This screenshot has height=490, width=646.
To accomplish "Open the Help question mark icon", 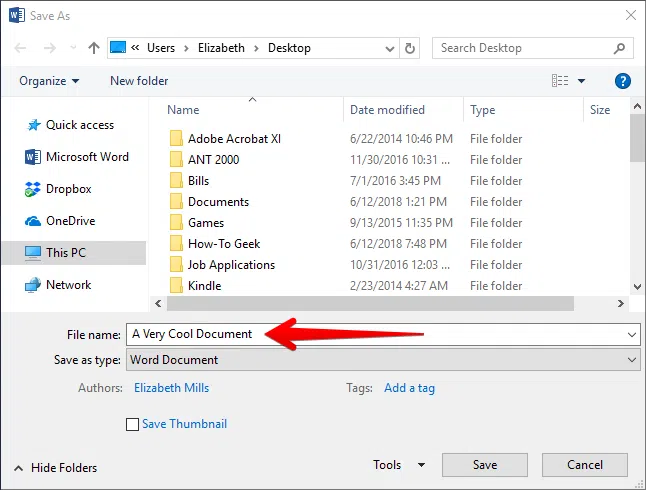I will (x=622, y=81).
